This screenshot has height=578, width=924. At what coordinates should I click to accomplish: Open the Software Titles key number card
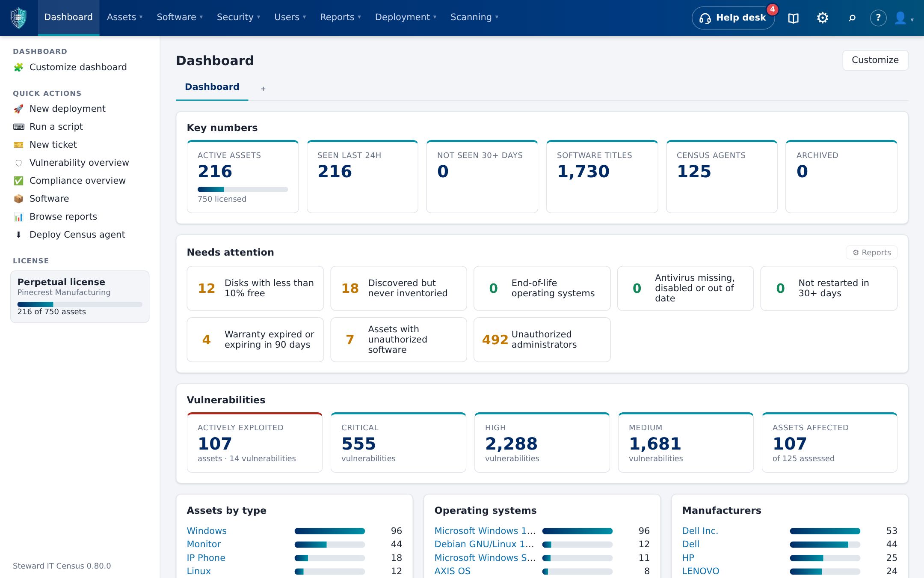(x=602, y=177)
